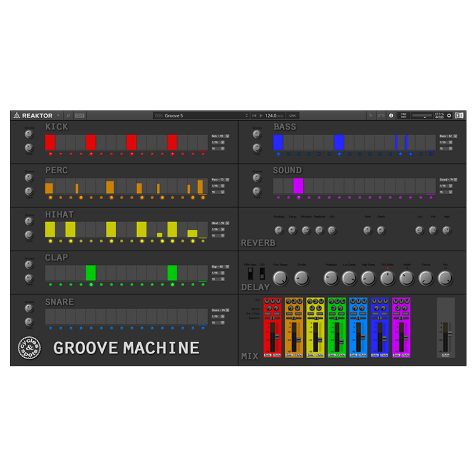476x476 pixels.
Task: Open the CLAP sample dropdown
Action: [x=220, y=267]
